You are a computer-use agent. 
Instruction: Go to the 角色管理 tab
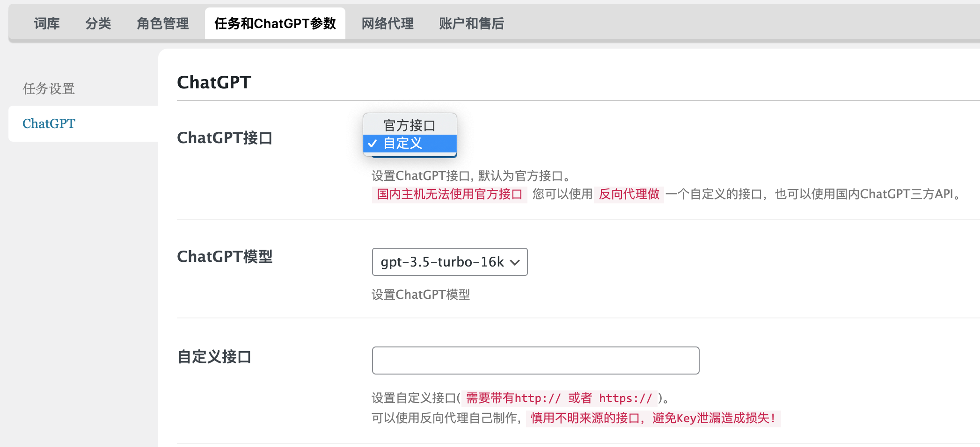pyautogui.click(x=163, y=23)
